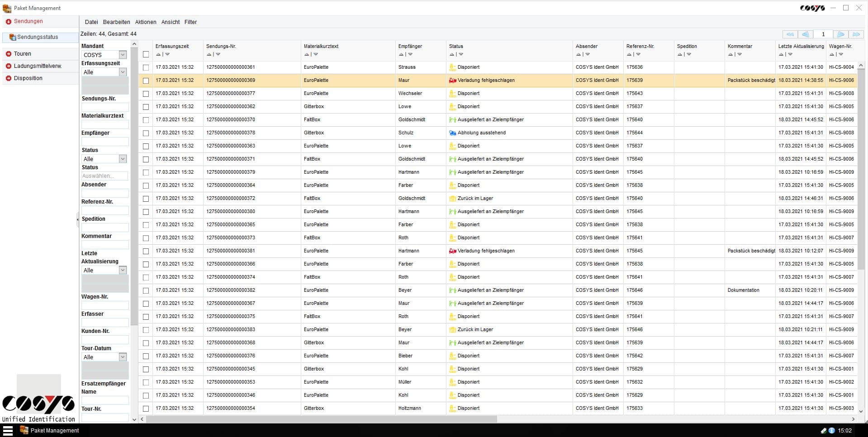868x437 pixels.
Task: Check the select-all checkbox in the table header
Action: tap(145, 54)
